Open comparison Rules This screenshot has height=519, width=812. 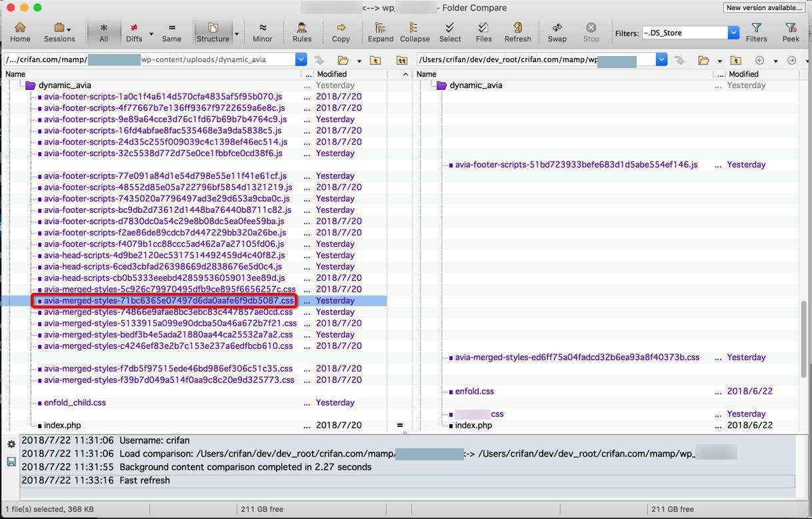[x=302, y=32]
